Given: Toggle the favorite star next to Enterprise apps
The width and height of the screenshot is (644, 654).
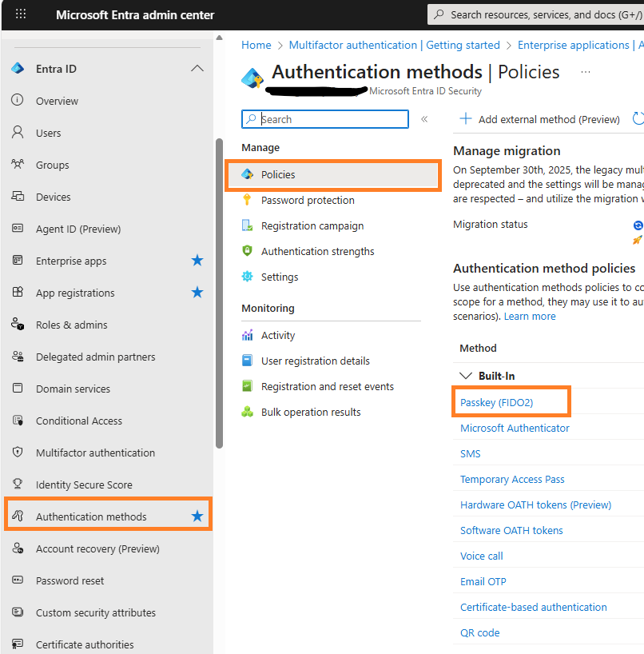Looking at the screenshot, I should [197, 261].
